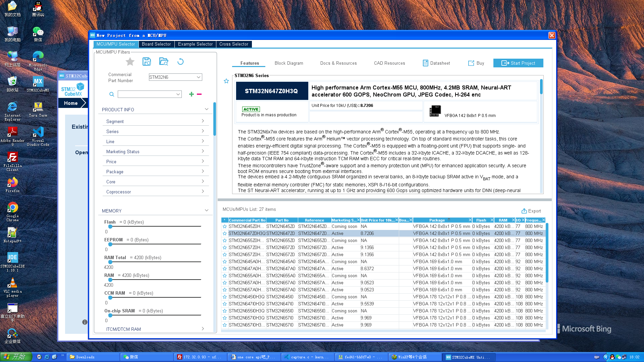This screenshot has width=644, height=362.
Task: Open CAD Resources tab
Action: (x=389, y=63)
